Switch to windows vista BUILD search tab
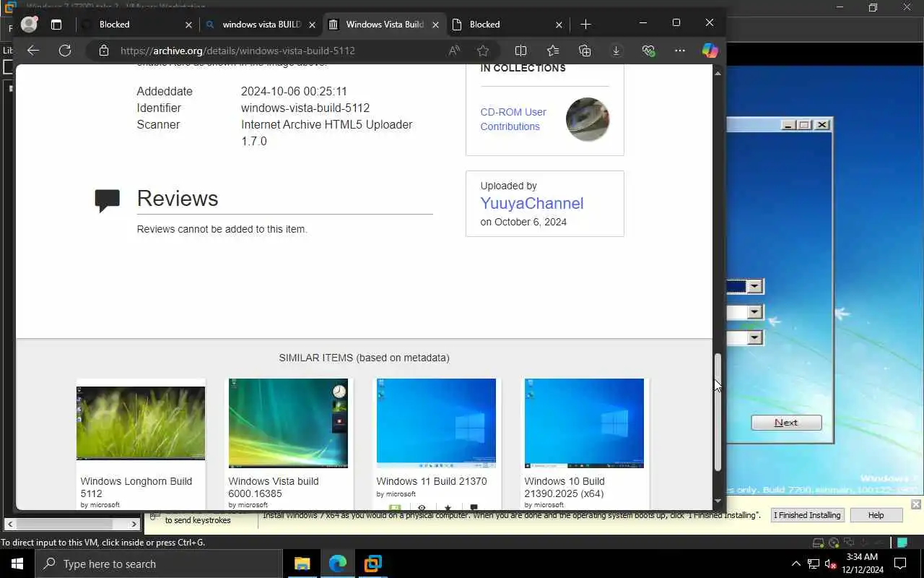 tap(261, 25)
